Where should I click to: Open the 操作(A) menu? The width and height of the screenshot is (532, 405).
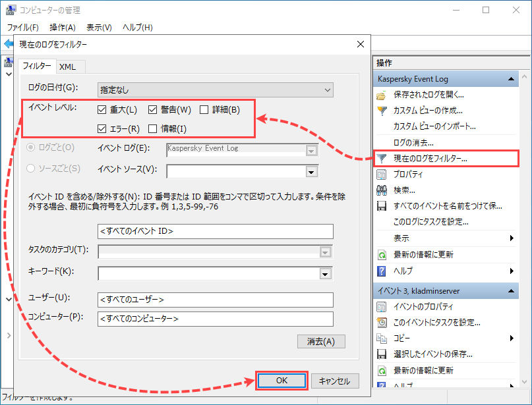coord(63,28)
